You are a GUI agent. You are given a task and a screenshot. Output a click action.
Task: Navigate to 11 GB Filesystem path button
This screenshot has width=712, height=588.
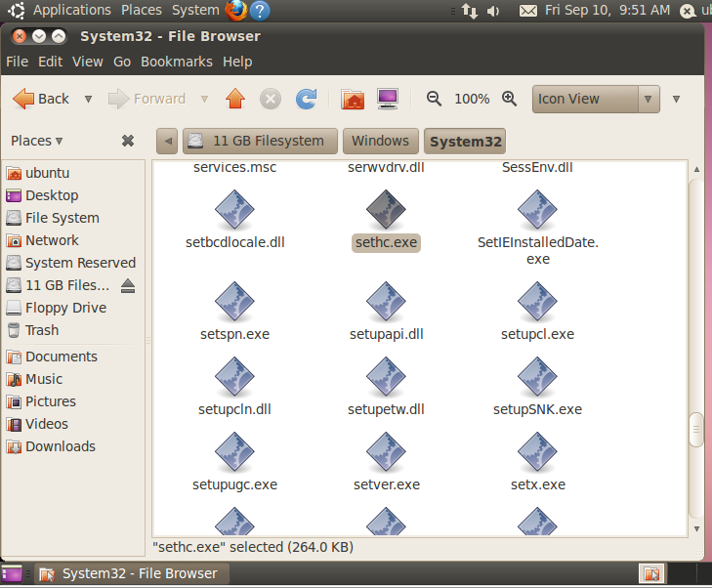point(260,141)
